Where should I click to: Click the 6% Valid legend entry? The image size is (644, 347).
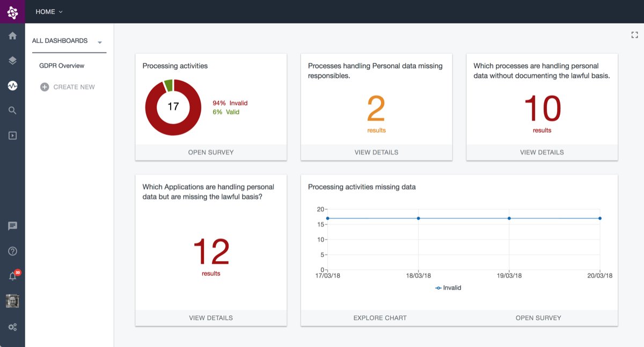pos(226,112)
